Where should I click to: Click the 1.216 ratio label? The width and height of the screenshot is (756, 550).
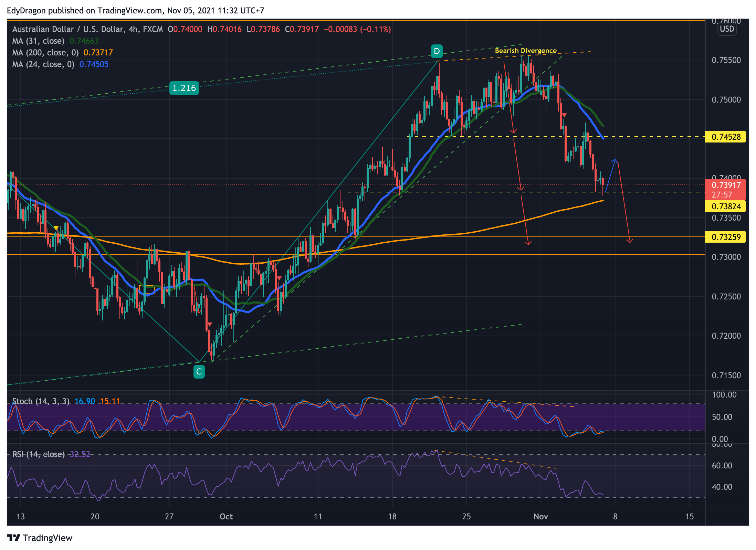click(184, 88)
